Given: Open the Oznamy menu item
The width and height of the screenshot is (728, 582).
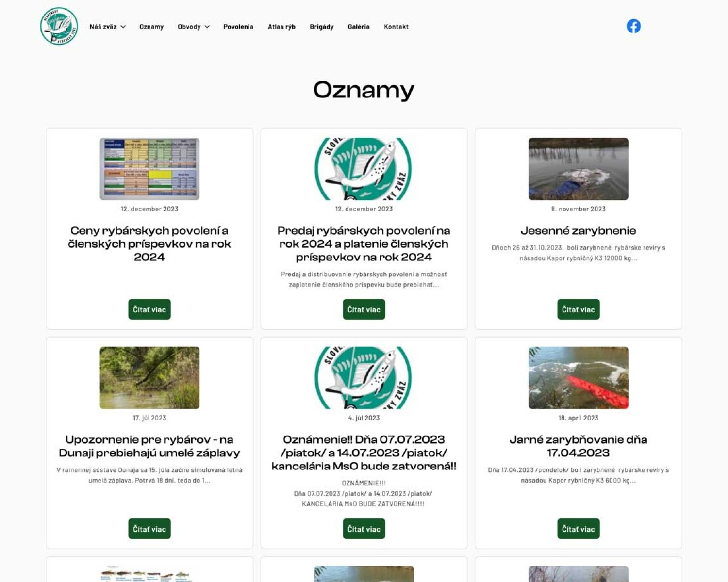Looking at the screenshot, I should (x=151, y=27).
